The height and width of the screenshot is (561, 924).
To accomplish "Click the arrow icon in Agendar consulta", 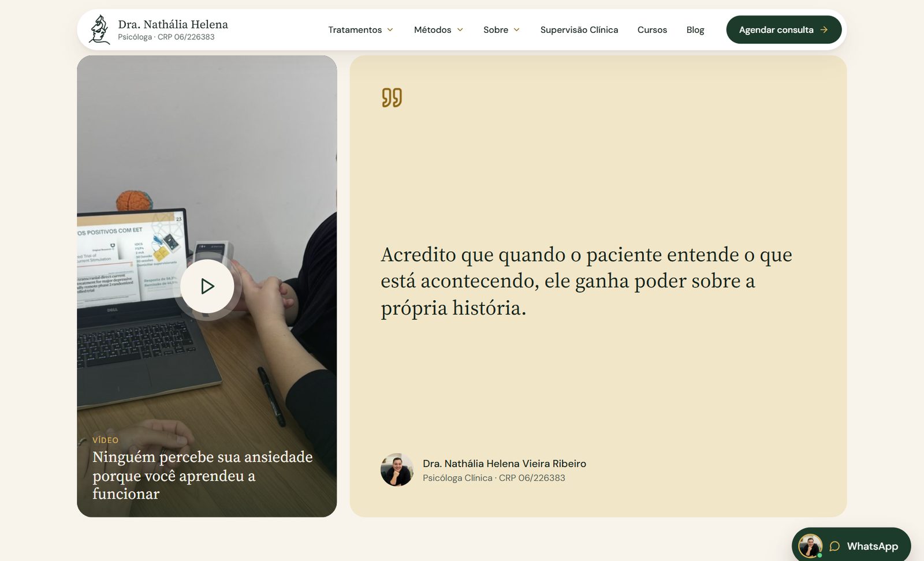I will coord(824,29).
